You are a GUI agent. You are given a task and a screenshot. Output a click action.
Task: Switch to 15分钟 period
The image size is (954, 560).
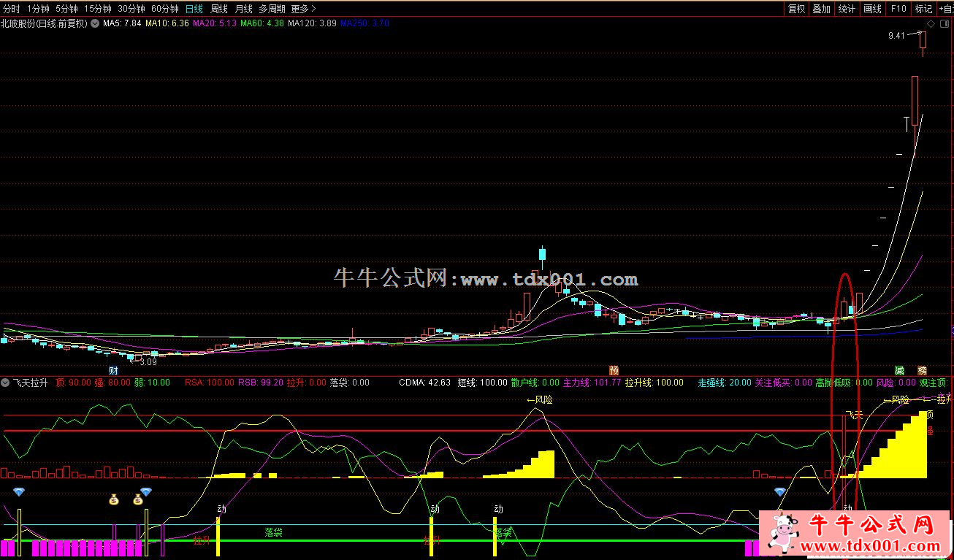click(x=98, y=9)
